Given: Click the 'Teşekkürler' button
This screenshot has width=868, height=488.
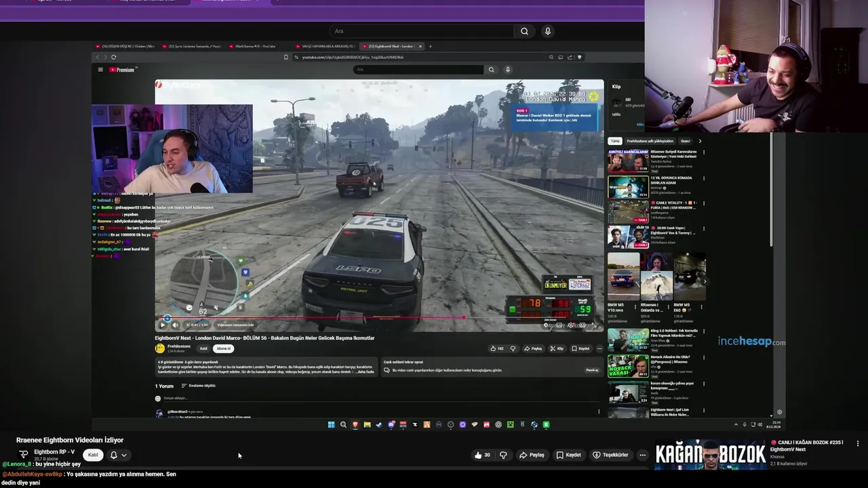Looking at the screenshot, I should [x=611, y=455].
